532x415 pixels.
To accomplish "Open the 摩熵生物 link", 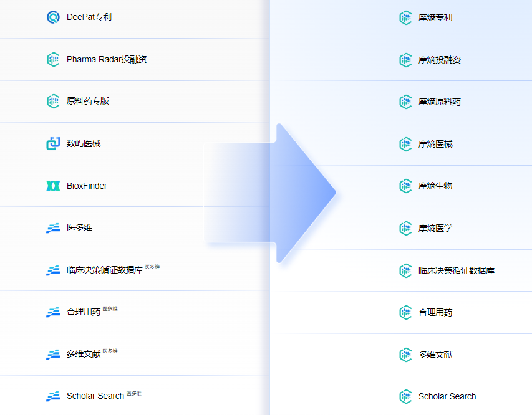I will (x=435, y=186).
